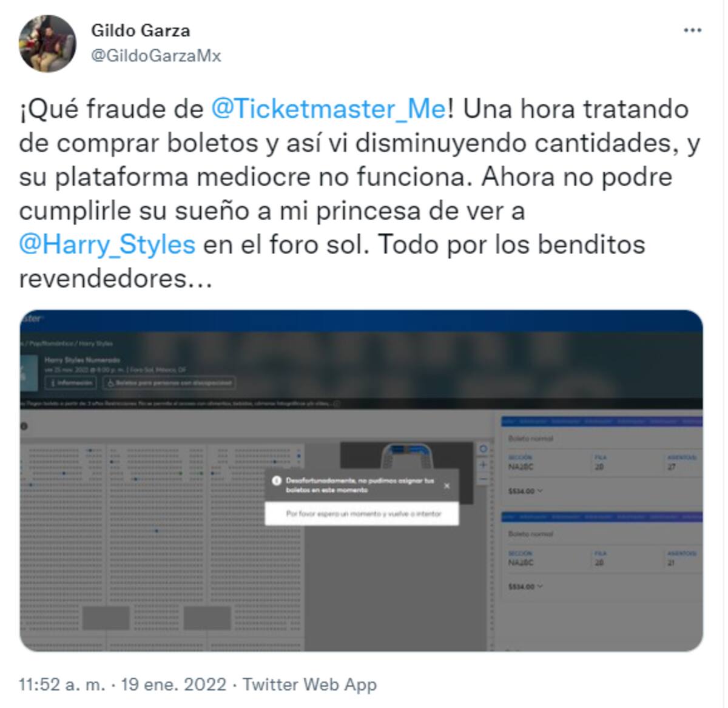Click the zoom out minus icon on seat map
The width and height of the screenshot is (728, 708).
484,479
